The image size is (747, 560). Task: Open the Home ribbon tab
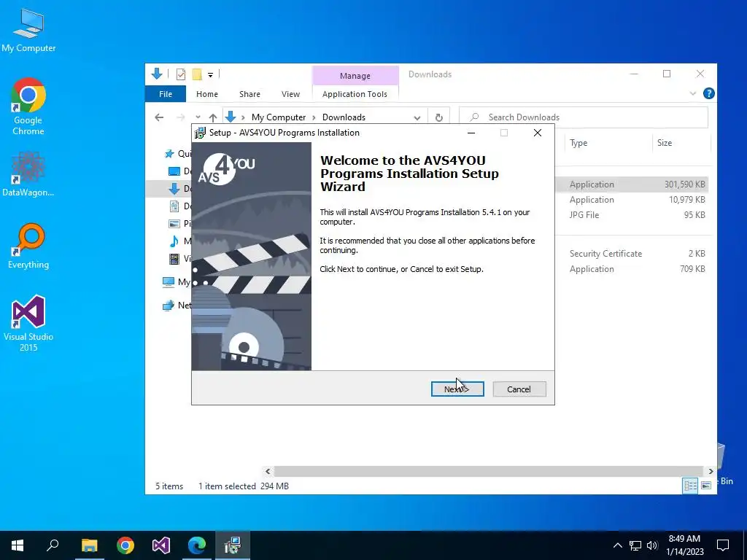click(x=206, y=94)
